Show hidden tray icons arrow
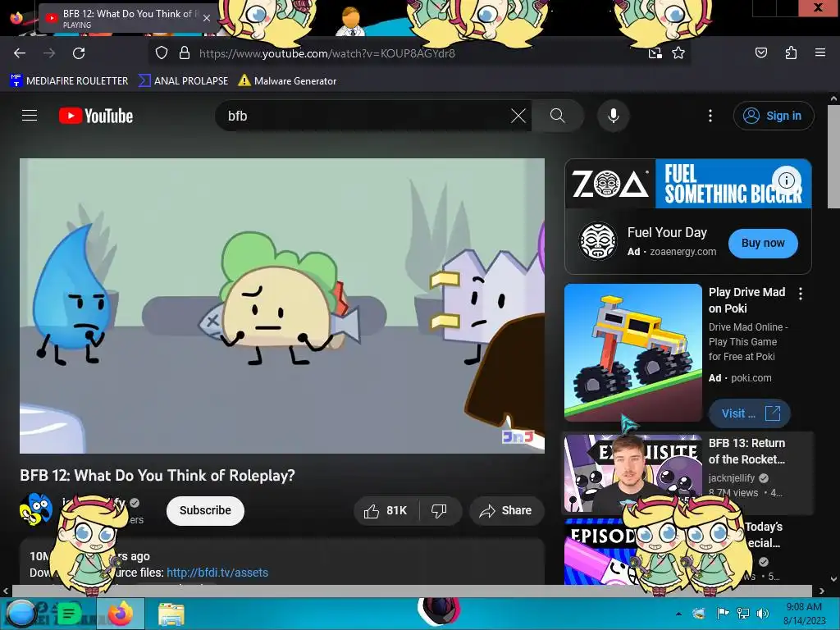This screenshot has width=840, height=630. click(x=678, y=614)
